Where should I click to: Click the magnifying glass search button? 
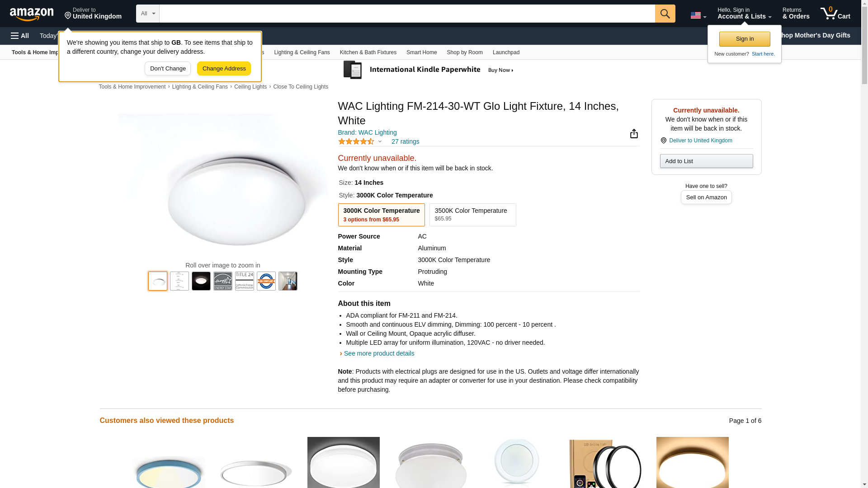pyautogui.click(x=665, y=14)
